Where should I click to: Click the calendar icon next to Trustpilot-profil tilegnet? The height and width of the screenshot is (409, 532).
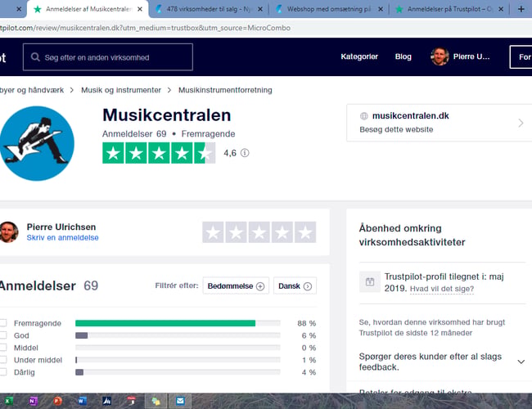(x=370, y=281)
